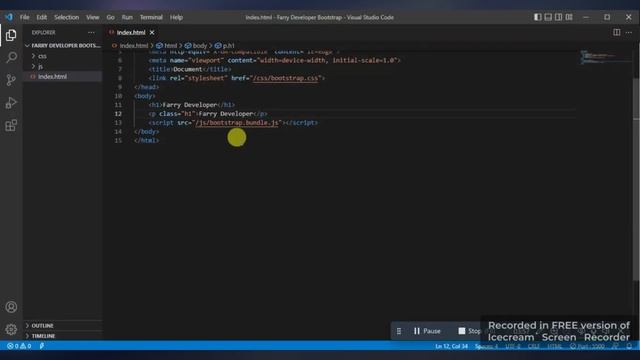640x360 pixels.
Task: Open Customize Layout icon
Action: [x=569, y=17]
